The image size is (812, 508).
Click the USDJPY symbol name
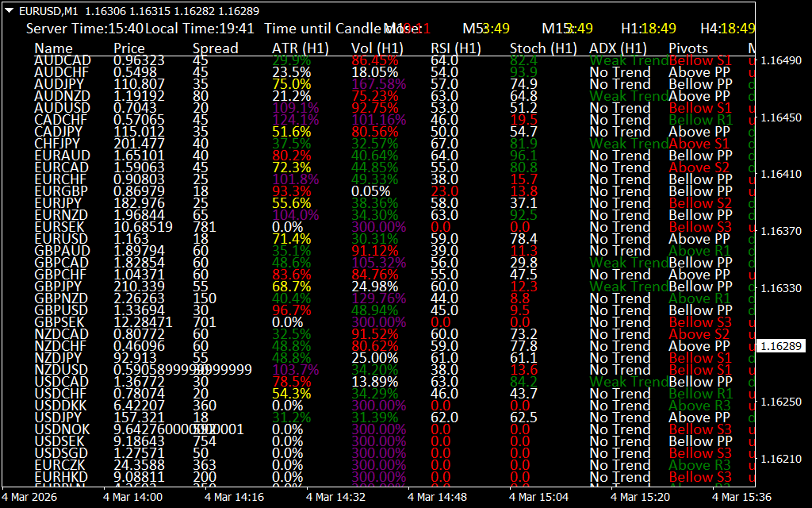click(x=61, y=418)
